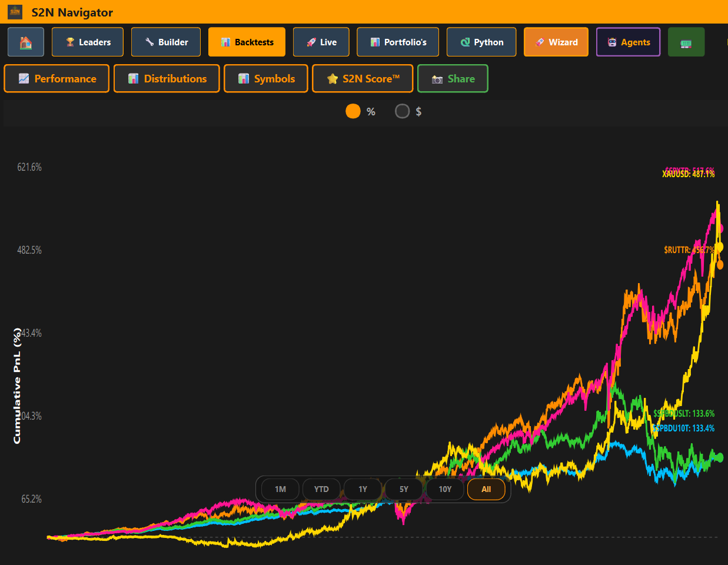Screen dimensions: 728x565
Task: Launch the Wizard button
Action: pyautogui.click(x=556, y=42)
